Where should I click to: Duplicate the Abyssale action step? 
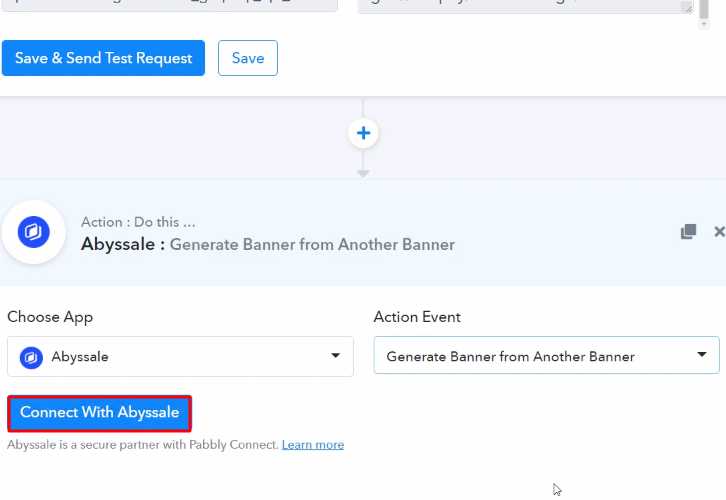688,231
